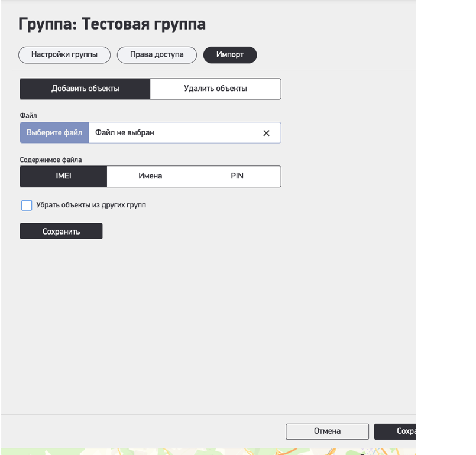Click the footer save button beside Отмена

(395, 431)
